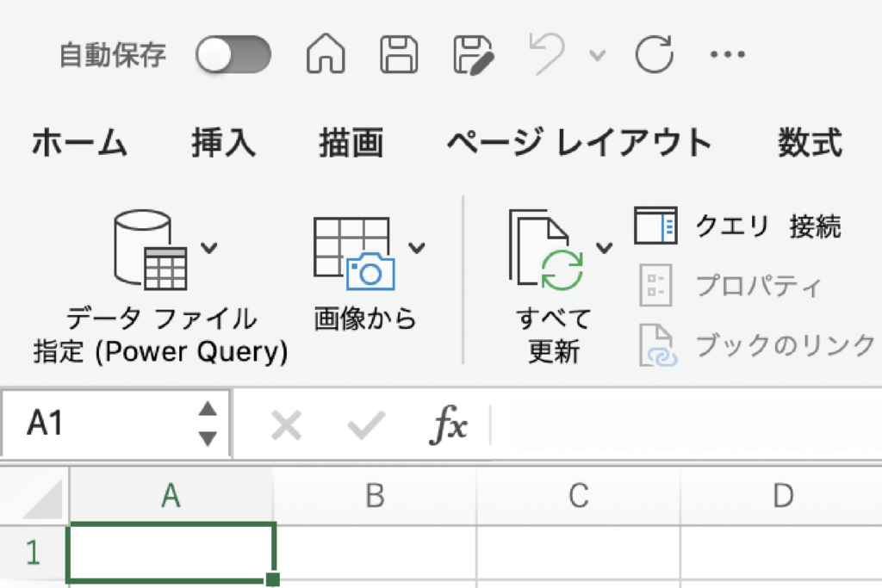
Task: Click the Name Box showing A1
Action: (x=103, y=424)
